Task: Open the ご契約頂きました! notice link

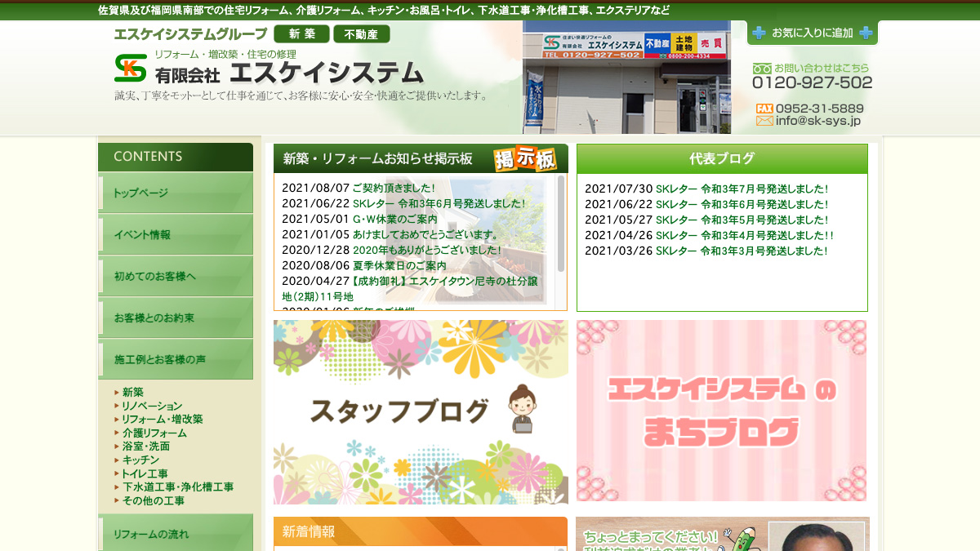Action: point(394,188)
